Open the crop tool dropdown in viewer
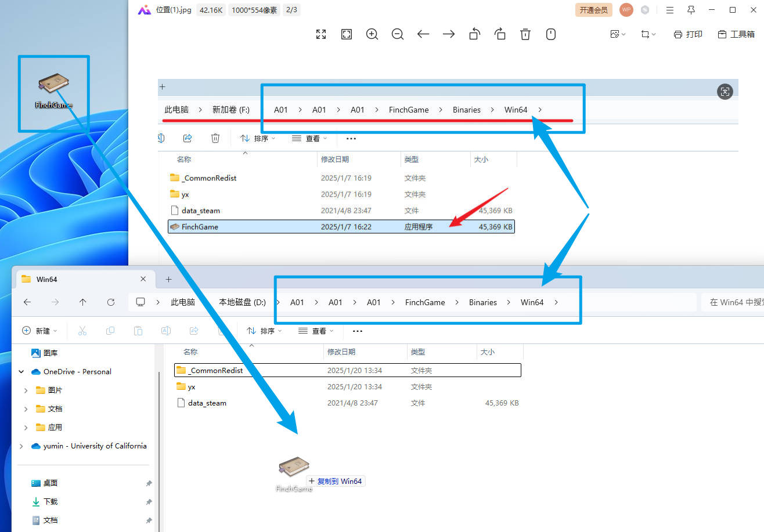 (648, 34)
